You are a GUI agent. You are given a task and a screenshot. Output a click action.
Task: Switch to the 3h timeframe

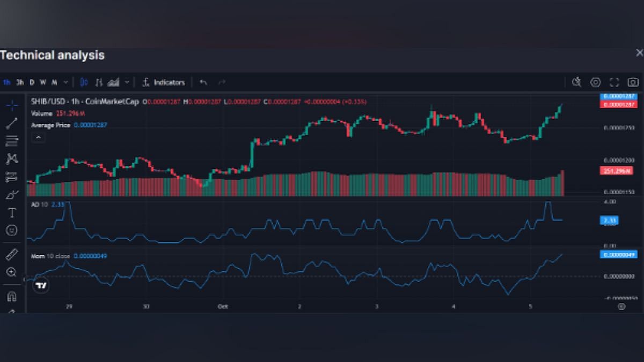[x=20, y=83]
